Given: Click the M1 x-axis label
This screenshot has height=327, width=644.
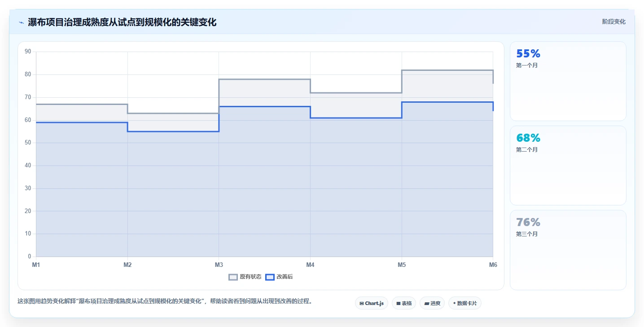Looking at the screenshot, I should point(36,265).
